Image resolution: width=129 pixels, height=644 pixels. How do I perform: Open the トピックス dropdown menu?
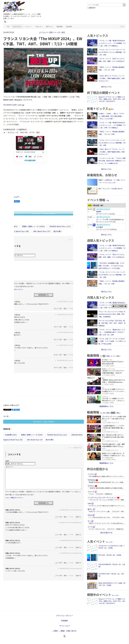pos(17,27)
